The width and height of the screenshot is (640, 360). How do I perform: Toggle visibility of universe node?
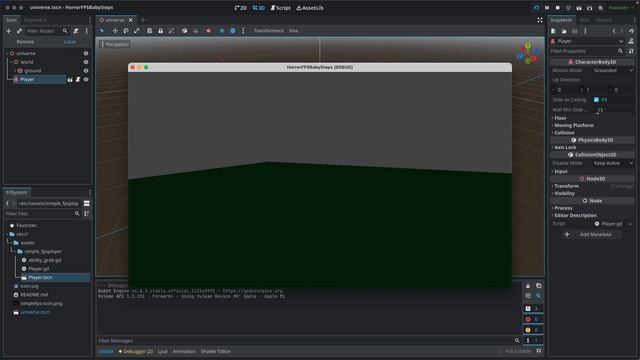pos(86,53)
